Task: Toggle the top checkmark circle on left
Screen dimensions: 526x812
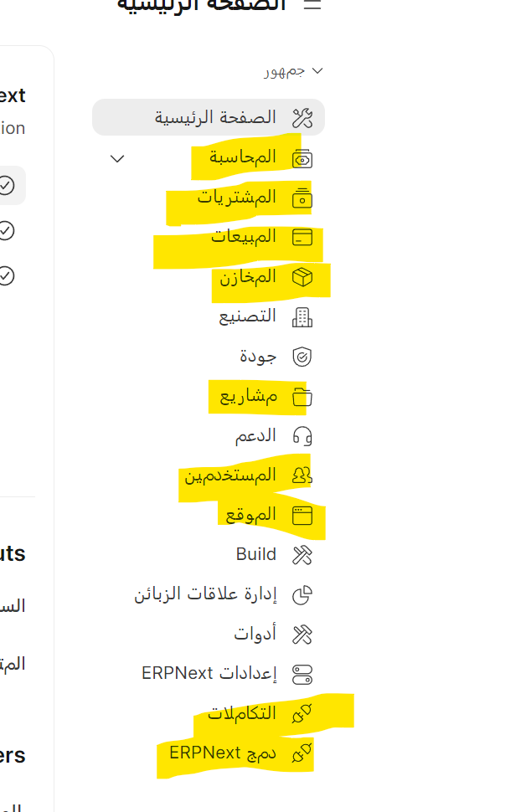Action: click(6, 185)
